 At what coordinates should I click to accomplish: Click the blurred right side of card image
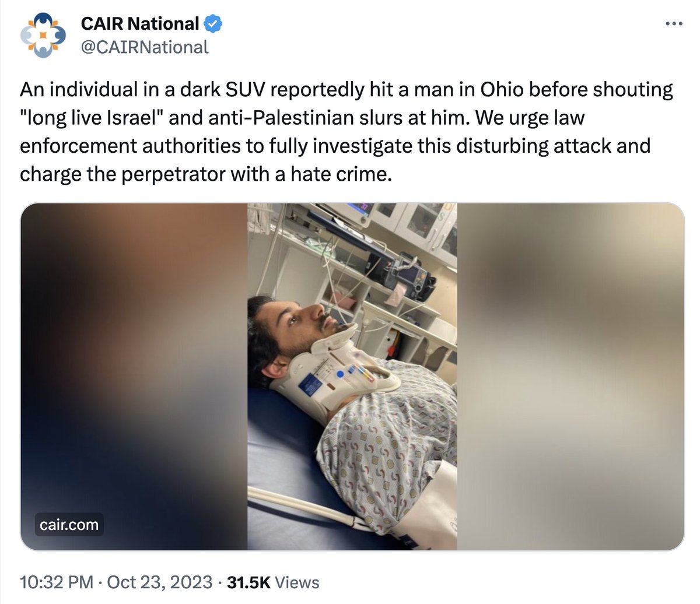tap(570, 377)
